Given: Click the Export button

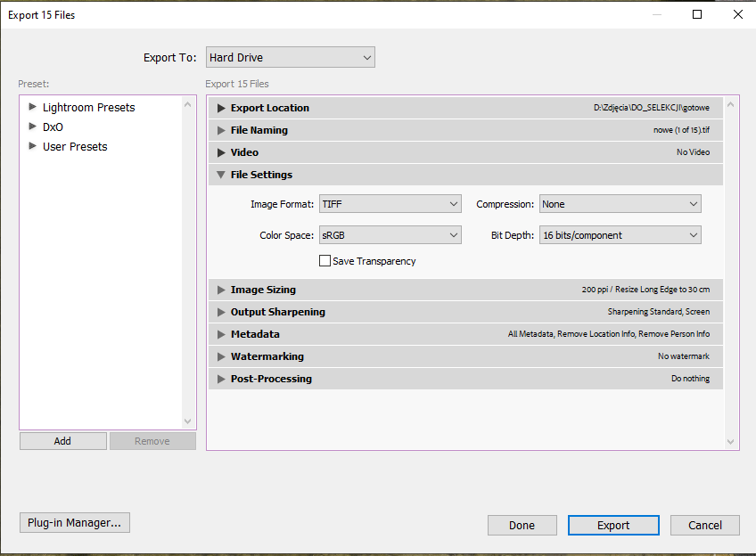Looking at the screenshot, I should 613,526.
